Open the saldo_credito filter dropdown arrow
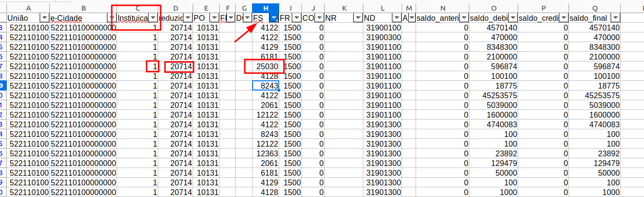Screen dimensions: 644x197 [564, 18]
